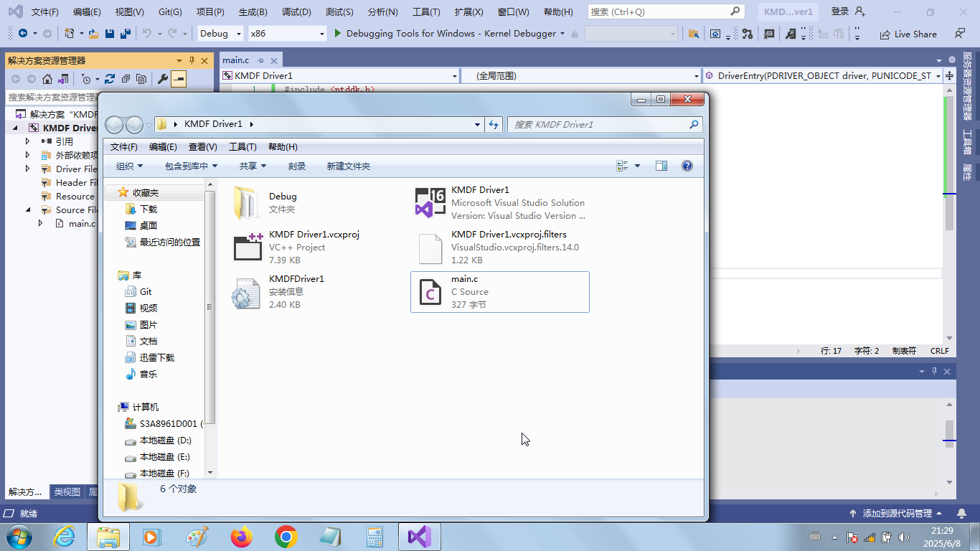Click the Find in Files toolbar icon
Image resolution: width=980 pixels, height=551 pixels.
[x=693, y=34]
